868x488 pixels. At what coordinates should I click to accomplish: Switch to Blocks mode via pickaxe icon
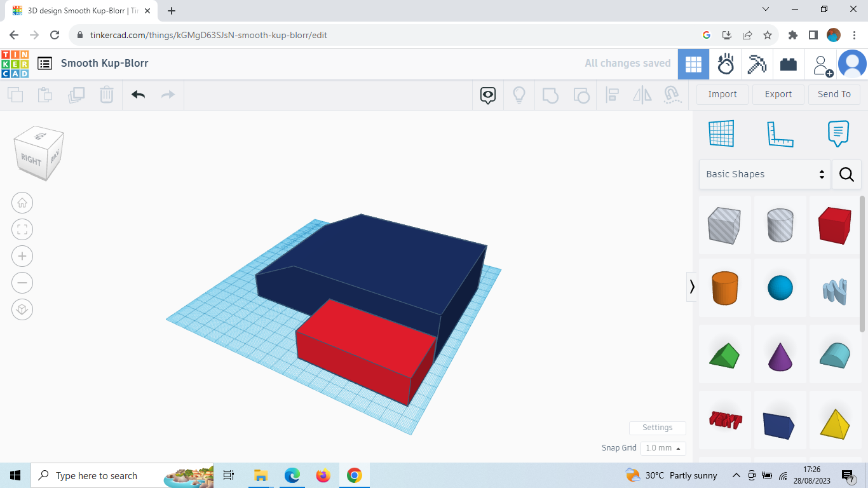tap(757, 64)
